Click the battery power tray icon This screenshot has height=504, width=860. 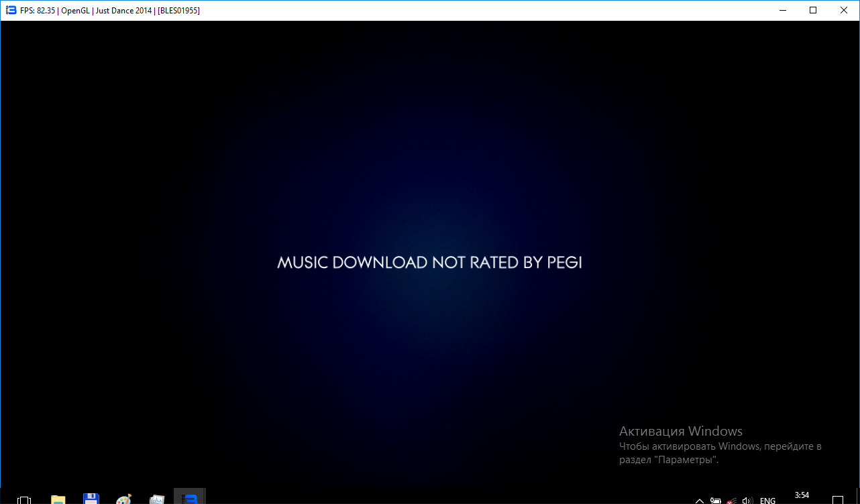(x=716, y=500)
